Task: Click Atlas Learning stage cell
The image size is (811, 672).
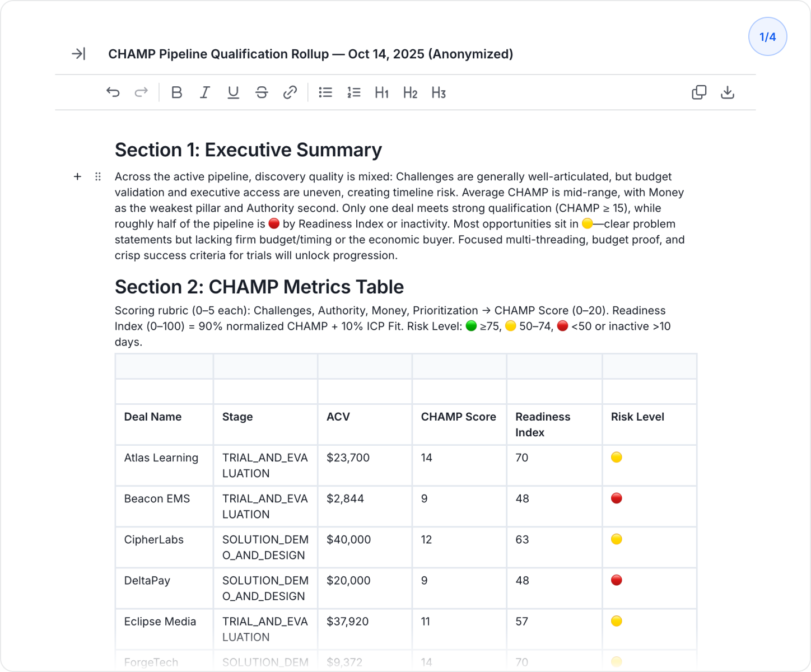Action: click(x=265, y=465)
